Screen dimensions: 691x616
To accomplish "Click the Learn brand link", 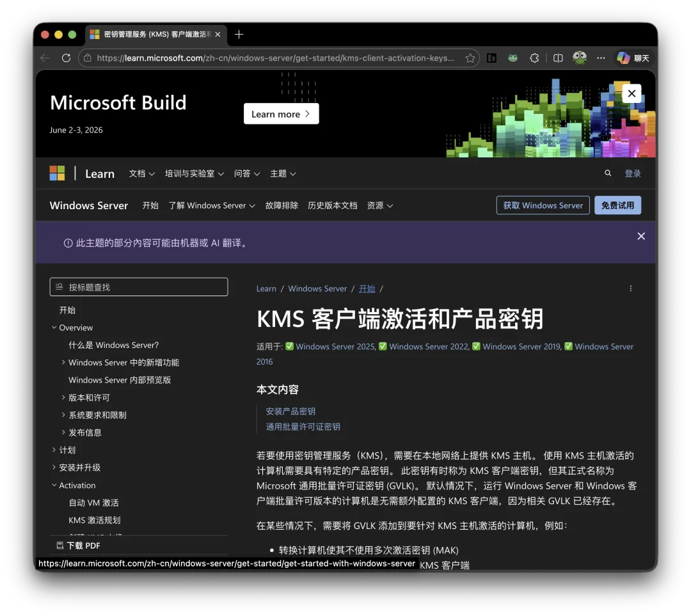I will (x=100, y=173).
